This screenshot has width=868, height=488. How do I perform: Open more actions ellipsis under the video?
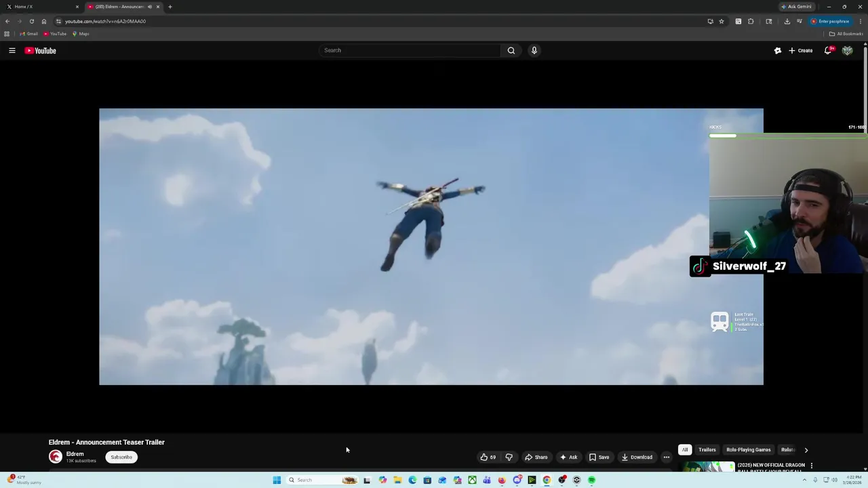click(x=667, y=457)
